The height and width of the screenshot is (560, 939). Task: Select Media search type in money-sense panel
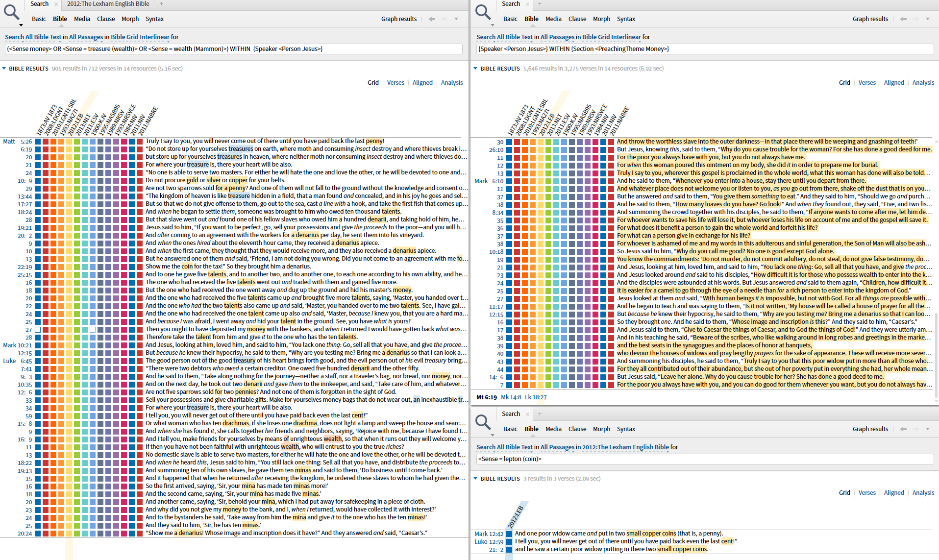tap(82, 19)
